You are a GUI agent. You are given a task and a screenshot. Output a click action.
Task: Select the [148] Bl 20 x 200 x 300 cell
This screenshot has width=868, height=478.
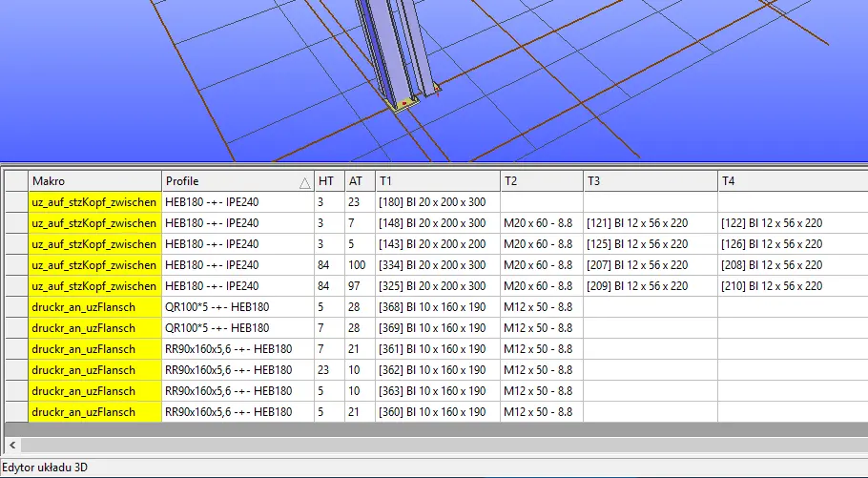pos(437,223)
